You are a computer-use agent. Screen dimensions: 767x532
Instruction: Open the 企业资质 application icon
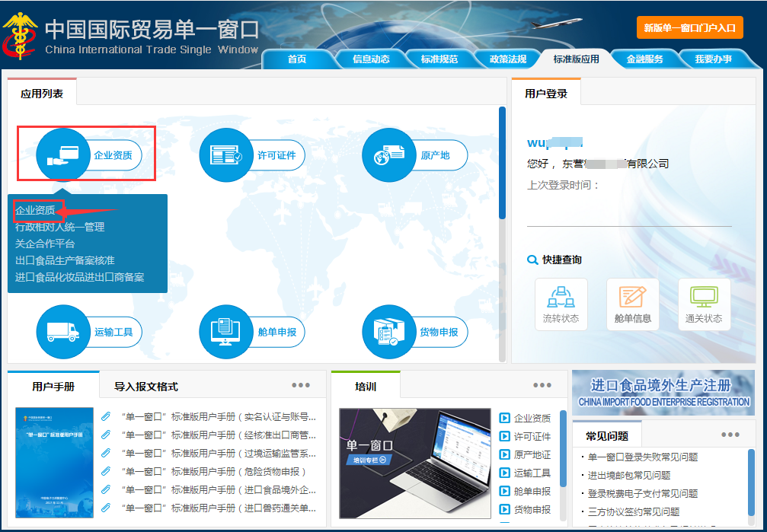[62, 155]
